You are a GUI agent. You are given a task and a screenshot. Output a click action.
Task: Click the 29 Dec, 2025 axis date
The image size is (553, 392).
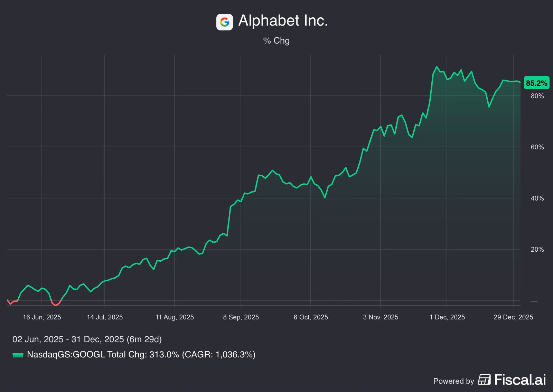click(x=513, y=317)
